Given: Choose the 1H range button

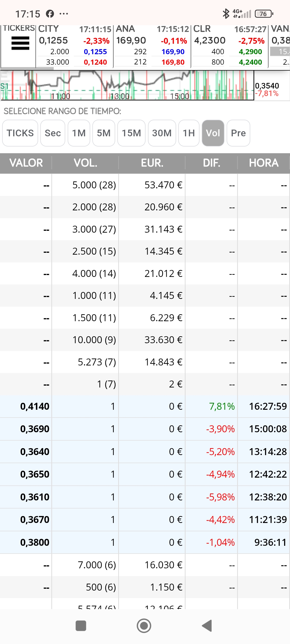Looking at the screenshot, I should pyautogui.click(x=189, y=133).
